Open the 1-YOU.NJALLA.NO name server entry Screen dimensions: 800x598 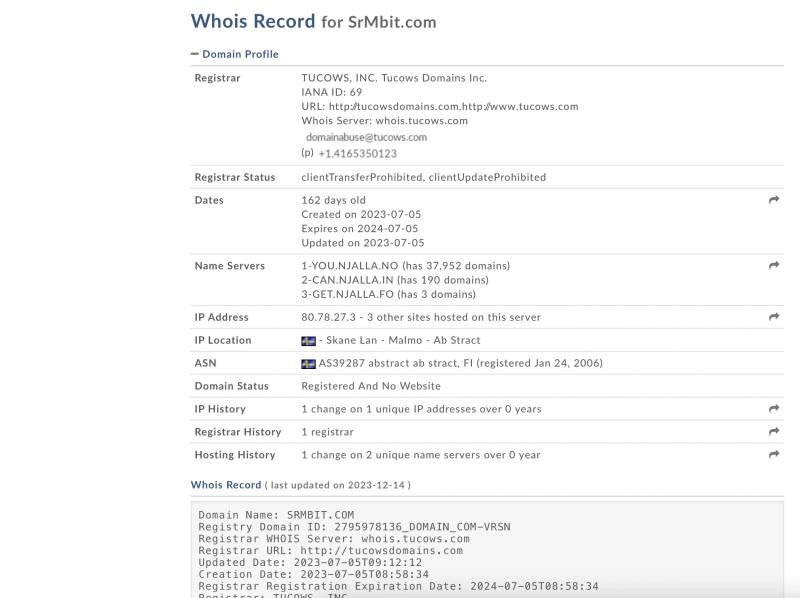349,266
